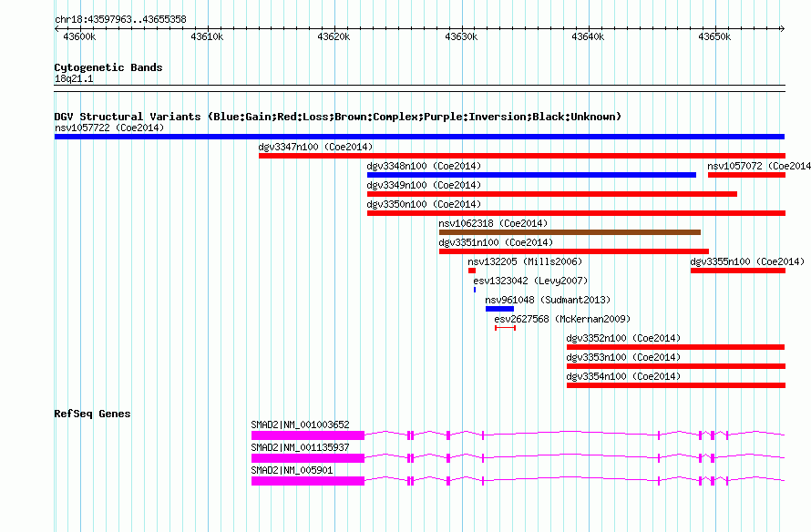Click the dgv3348n100 (Coe2014) label
This screenshot has height=532, width=811.
(x=424, y=166)
